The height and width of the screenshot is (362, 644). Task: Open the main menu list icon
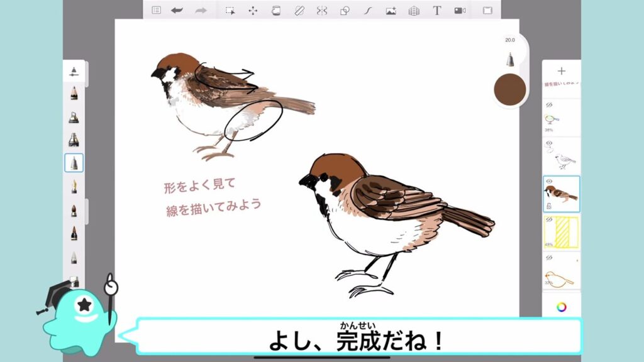pos(156,10)
